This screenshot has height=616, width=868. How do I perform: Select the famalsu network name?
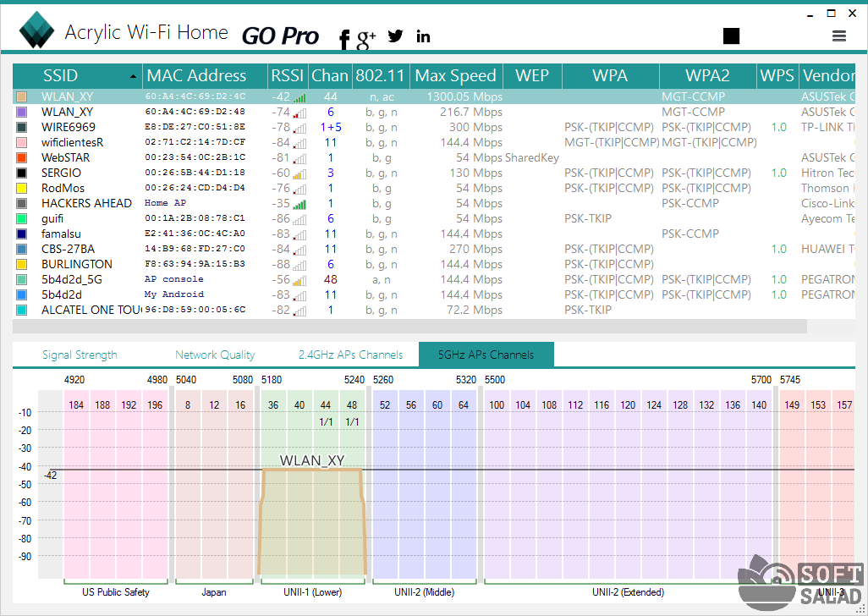[x=61, y=234]
